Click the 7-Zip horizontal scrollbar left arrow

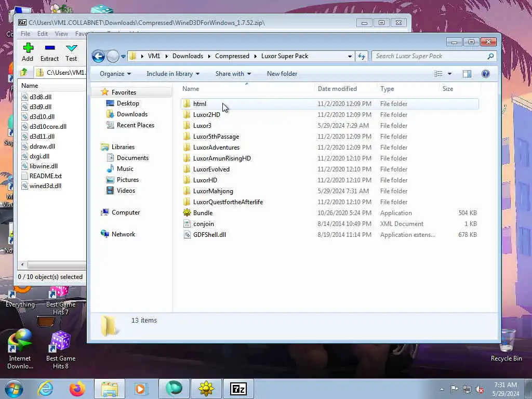pyautogui.click(x=23, y=264)
